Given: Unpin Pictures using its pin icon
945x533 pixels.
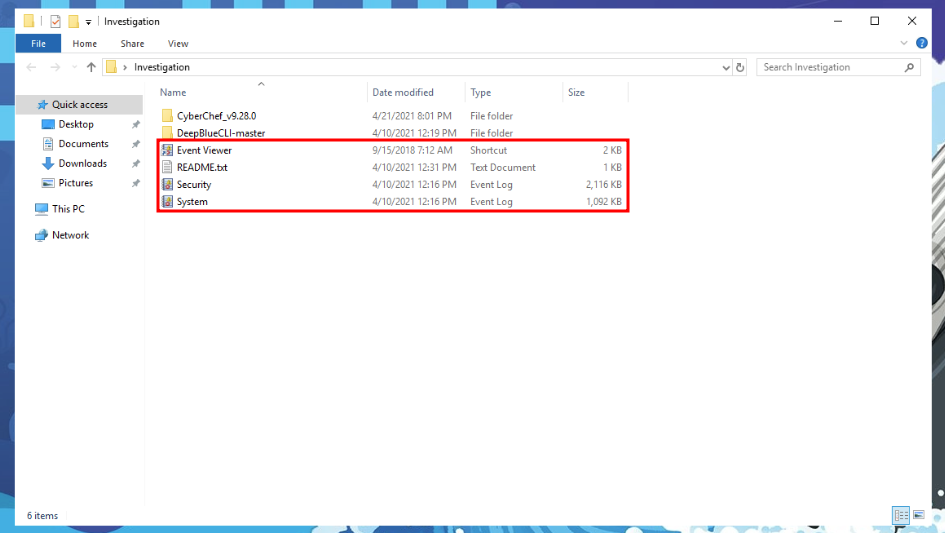Looking at the screenshot, I should (136, 183).
